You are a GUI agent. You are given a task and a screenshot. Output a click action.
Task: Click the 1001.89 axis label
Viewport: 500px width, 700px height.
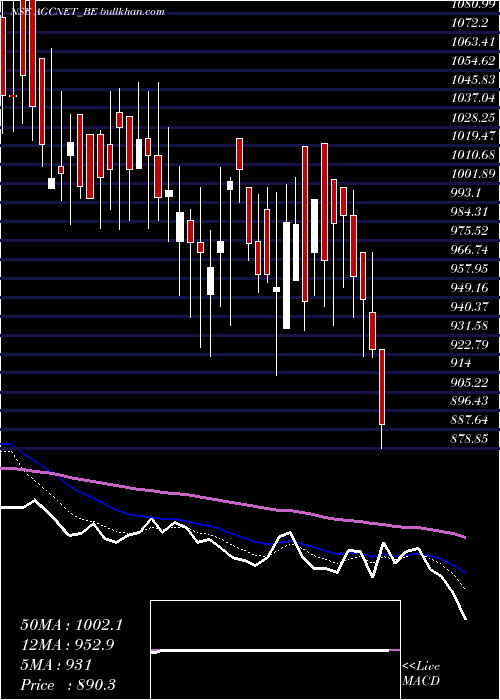pos(473,174)
